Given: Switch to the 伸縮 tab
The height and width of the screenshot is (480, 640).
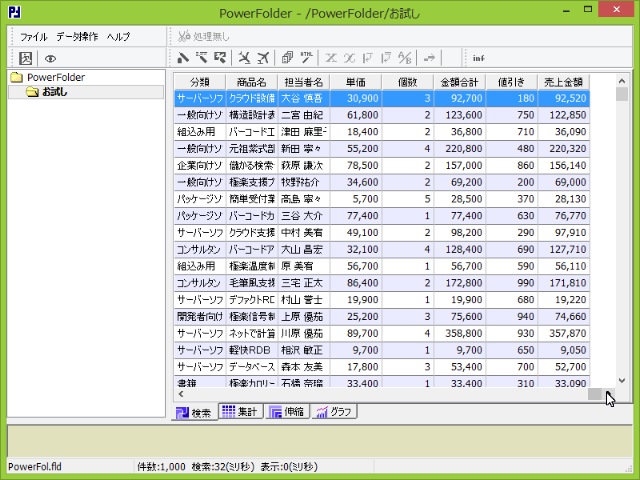Looking at the screenshot, I should [x=287, y=411].
